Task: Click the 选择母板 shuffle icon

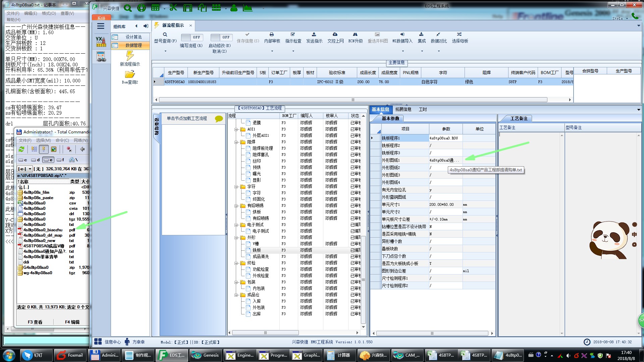Action: click(459, 35)
